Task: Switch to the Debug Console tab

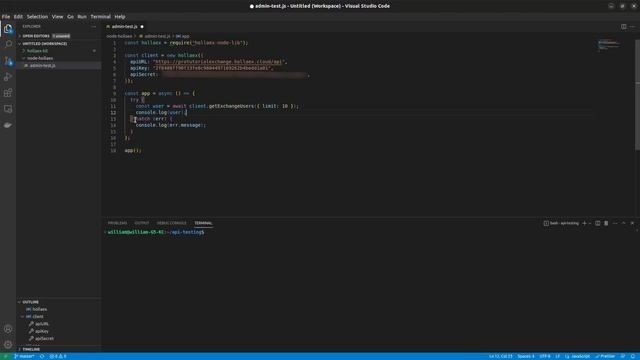Action: 171,223
